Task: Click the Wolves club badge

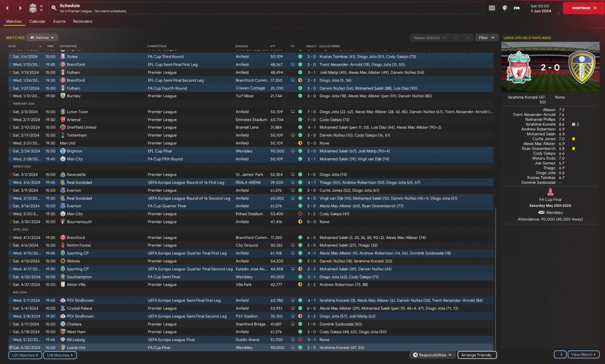Action: click(63, 261)
